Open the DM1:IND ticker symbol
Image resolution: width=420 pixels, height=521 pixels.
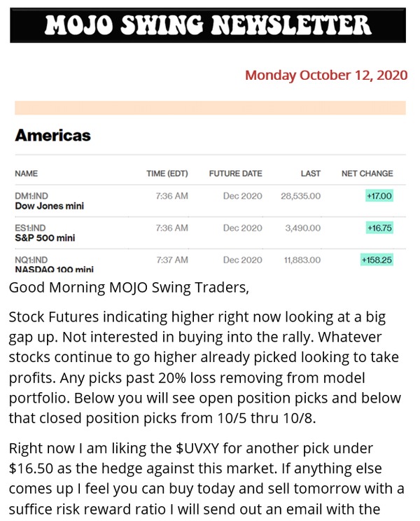point(31,196)
